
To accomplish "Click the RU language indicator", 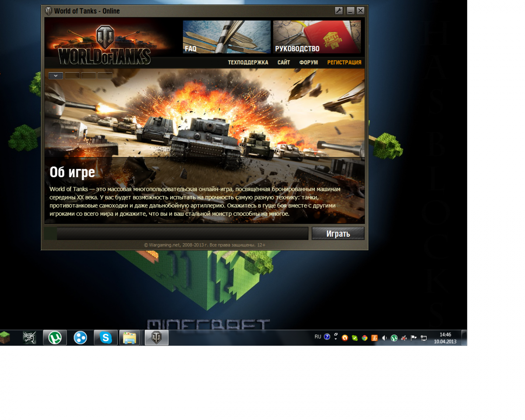I will click(x=318, y=337).
